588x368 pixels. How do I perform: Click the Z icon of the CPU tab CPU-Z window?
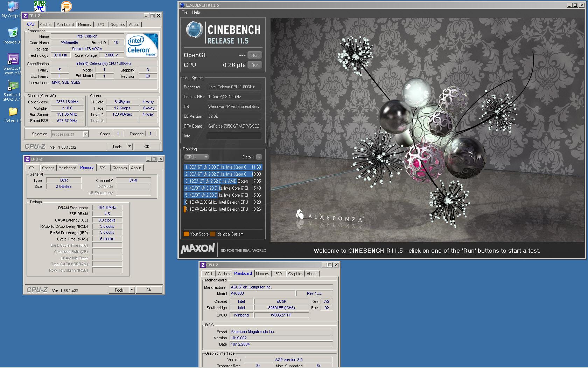(25, 16)
